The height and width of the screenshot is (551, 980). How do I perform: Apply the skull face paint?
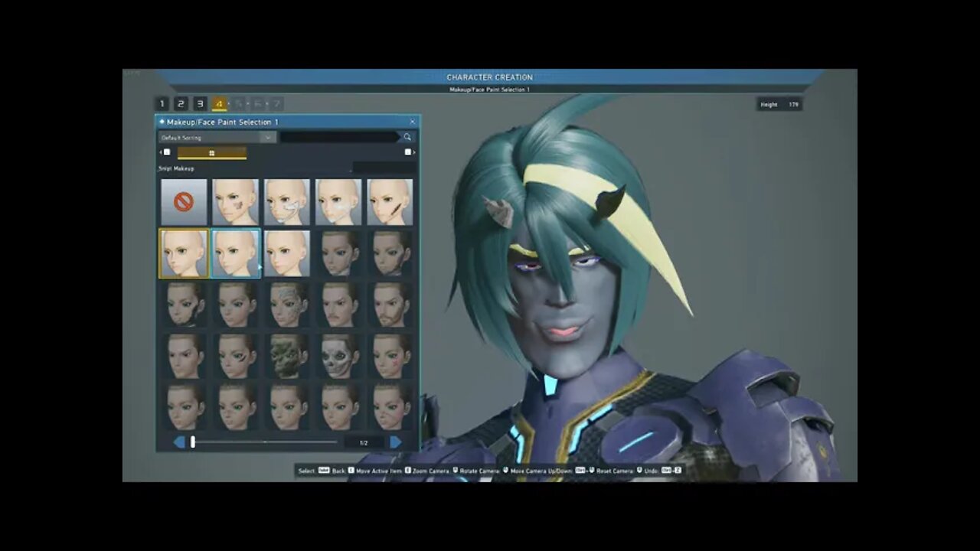click(x=338, y=356)
